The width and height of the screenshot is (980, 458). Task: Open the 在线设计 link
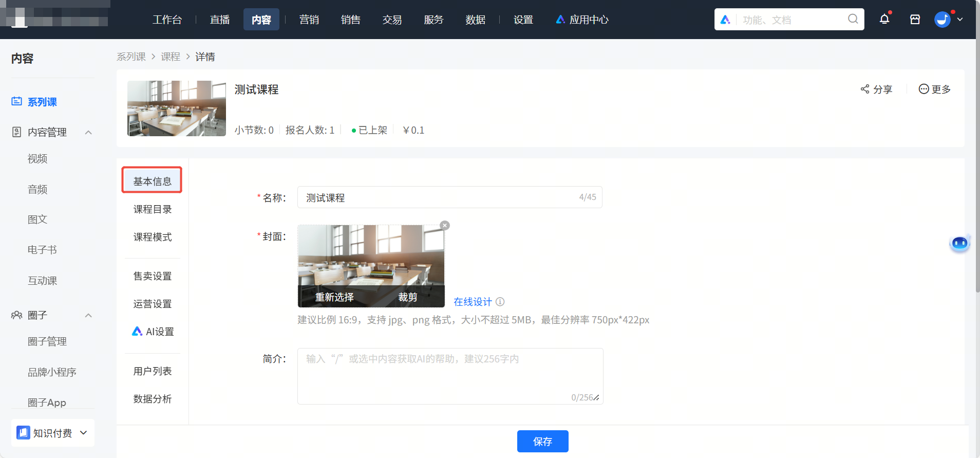[x=473, y=302]
